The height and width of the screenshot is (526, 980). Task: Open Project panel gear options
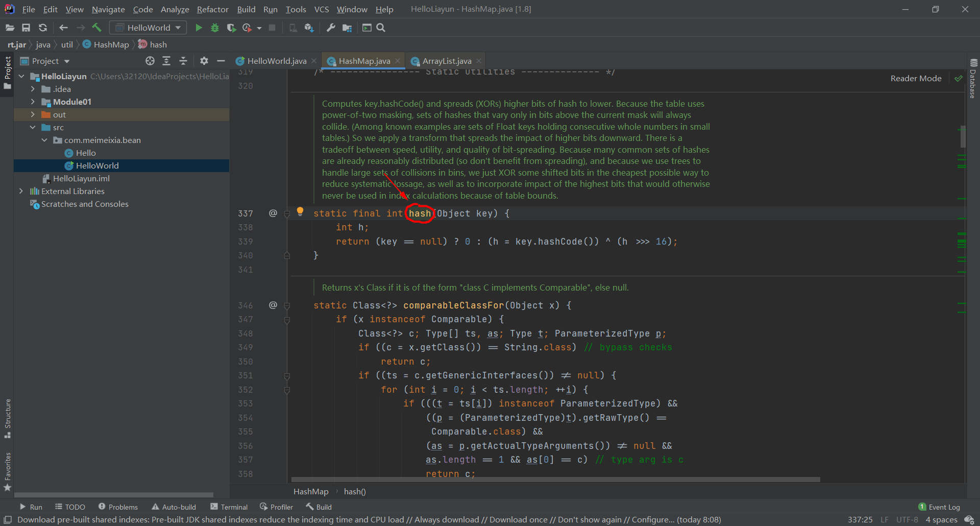[204, 61]
